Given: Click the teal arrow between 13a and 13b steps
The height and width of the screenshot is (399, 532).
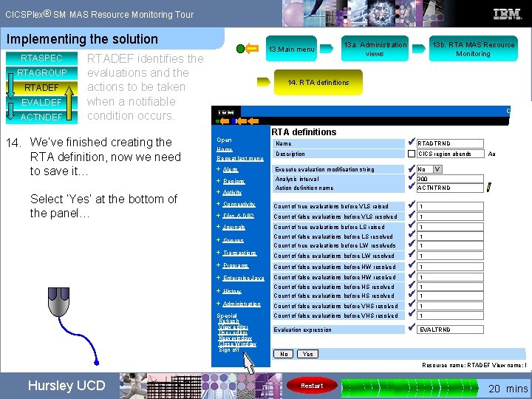Looking at the screenshot, I should (x=419, y=49).
